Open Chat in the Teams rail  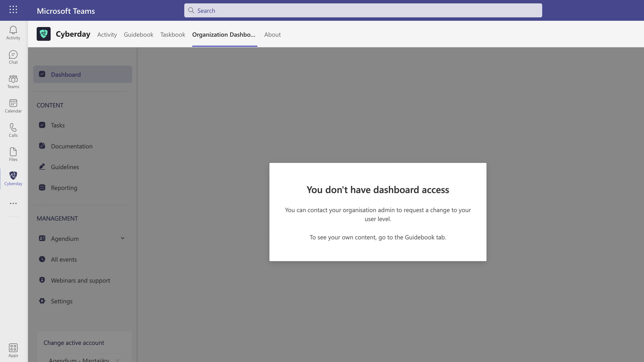pos(13,57)
